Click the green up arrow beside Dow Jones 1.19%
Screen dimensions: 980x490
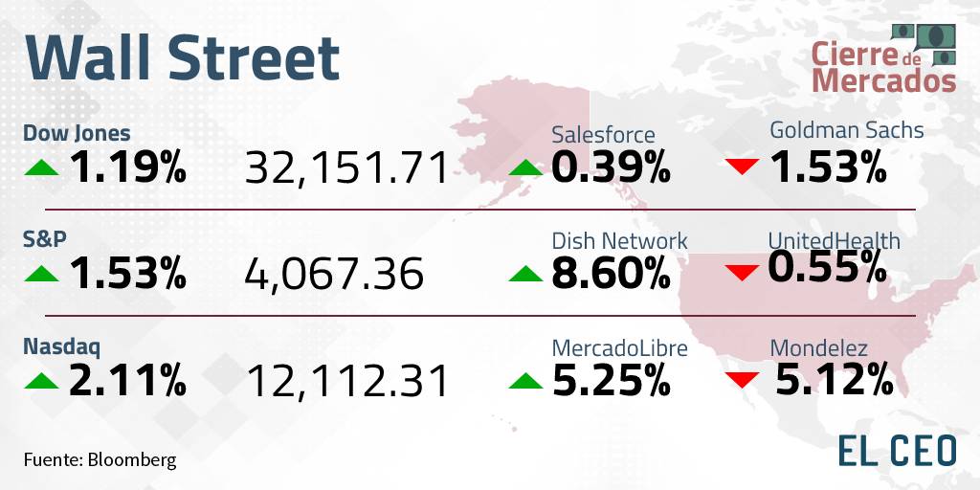click(x=41, y=167)
